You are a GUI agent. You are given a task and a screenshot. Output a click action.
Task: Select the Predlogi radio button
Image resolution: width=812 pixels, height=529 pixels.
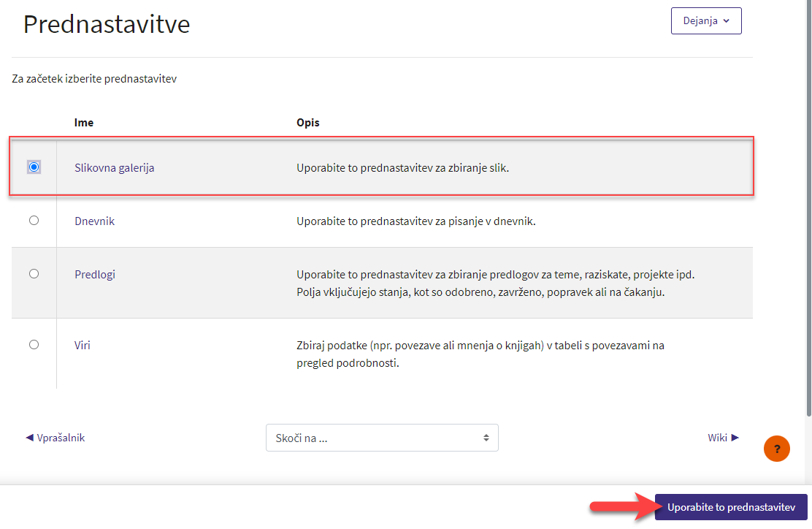tap(34, 274)
